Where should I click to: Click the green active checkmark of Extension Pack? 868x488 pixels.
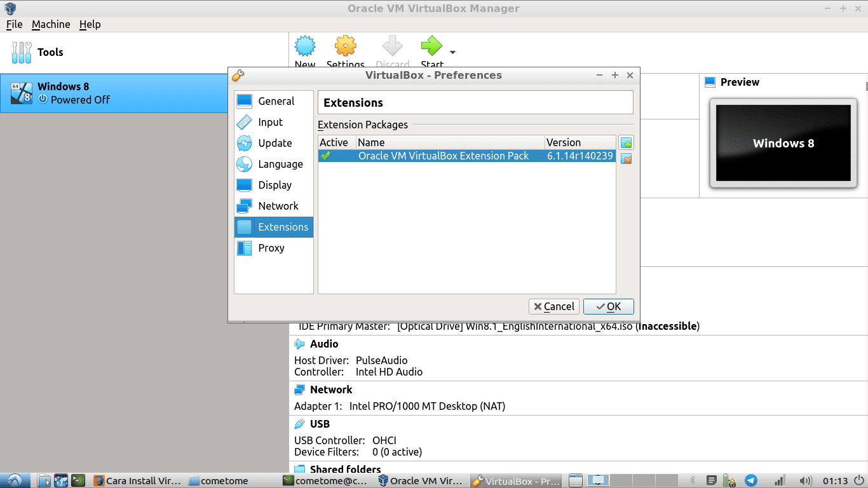click(x=326, y=156)
